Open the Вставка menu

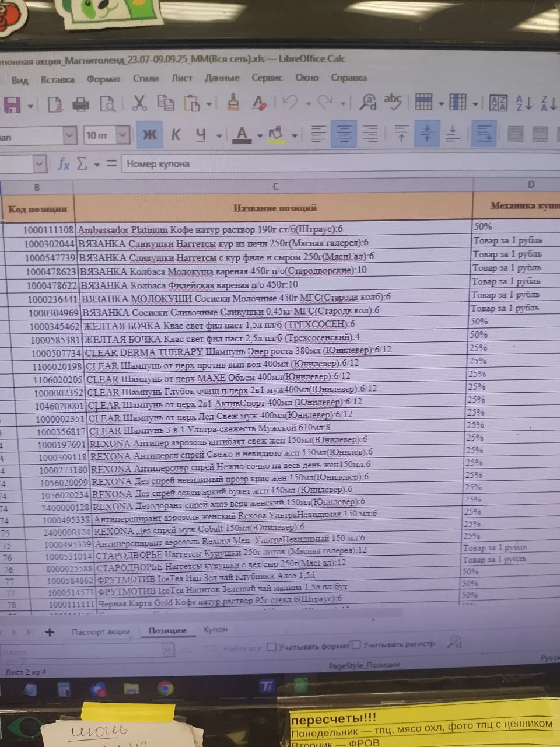click(x=57, y=79)
